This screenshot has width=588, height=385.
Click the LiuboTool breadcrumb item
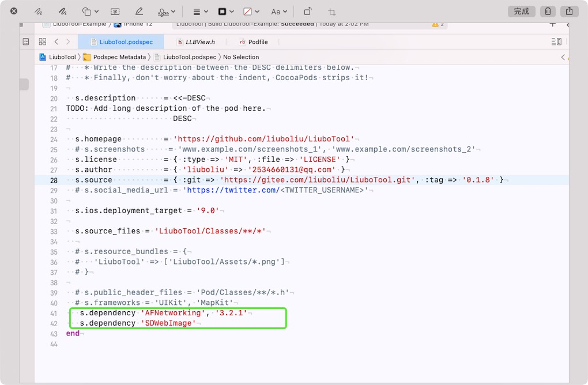[58, 57]
